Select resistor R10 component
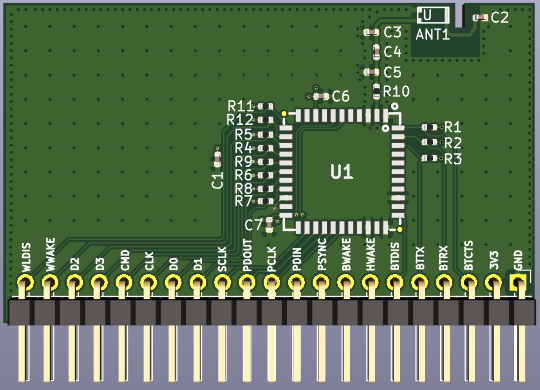The width and height of the screenshot is (540, 390). (377, 91)
